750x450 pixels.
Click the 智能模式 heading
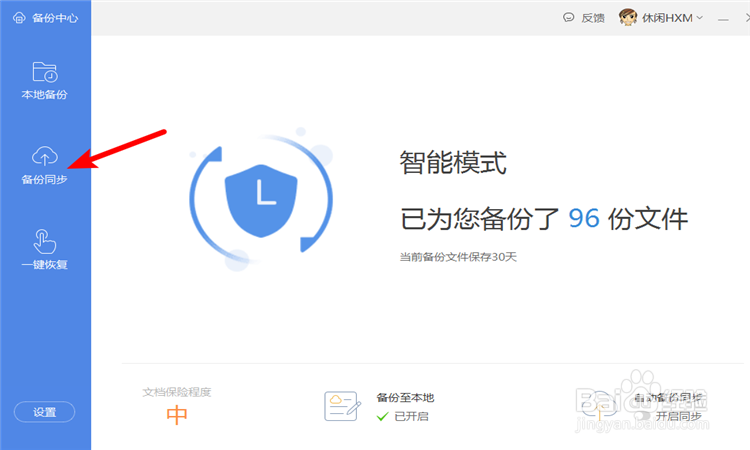coord(453,163)
